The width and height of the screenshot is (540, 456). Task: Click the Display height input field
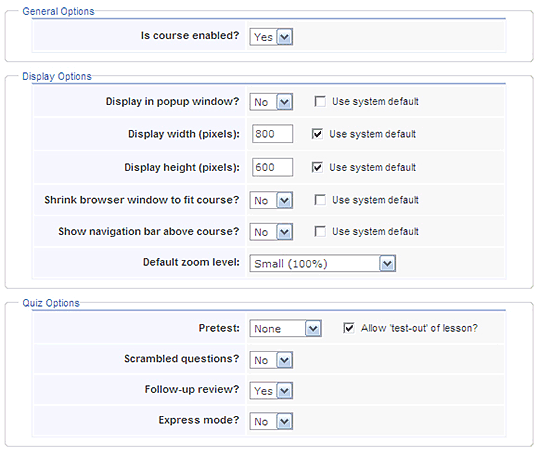click(x=272, y=167)
